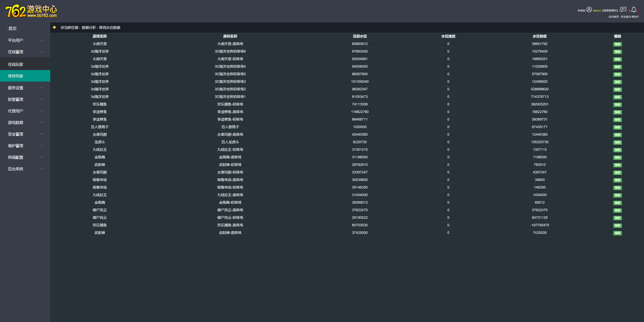The height and width of the screenshot is (322, 644).
Task: Click the 后台首页 link
Action: (x=613, y=17)
